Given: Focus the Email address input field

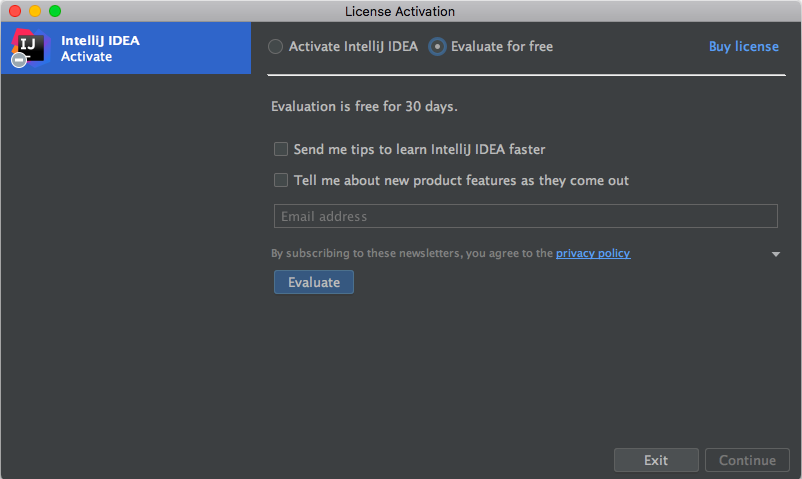Looking at the screenshot, I should point(525,217).
